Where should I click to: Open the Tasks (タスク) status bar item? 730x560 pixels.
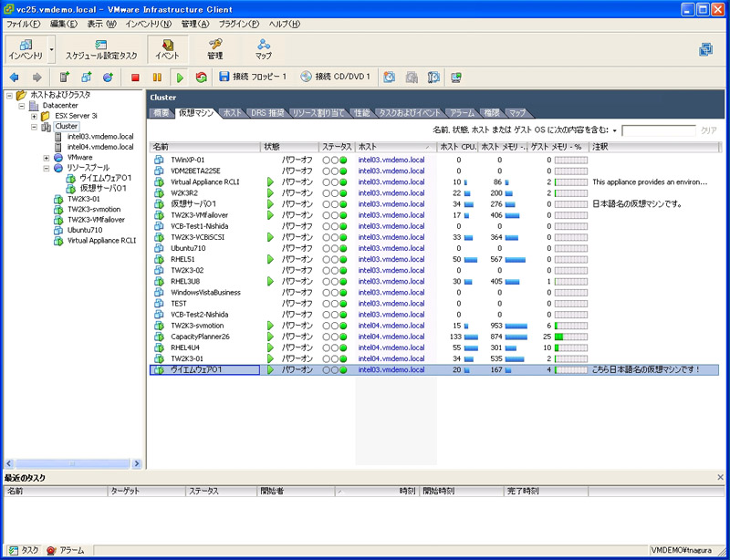25,550
